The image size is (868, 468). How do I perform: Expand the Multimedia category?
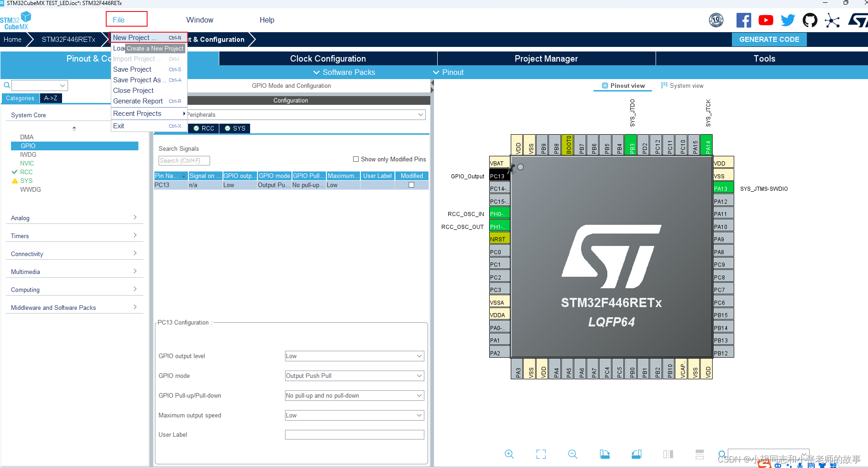[x=74, y=272]
